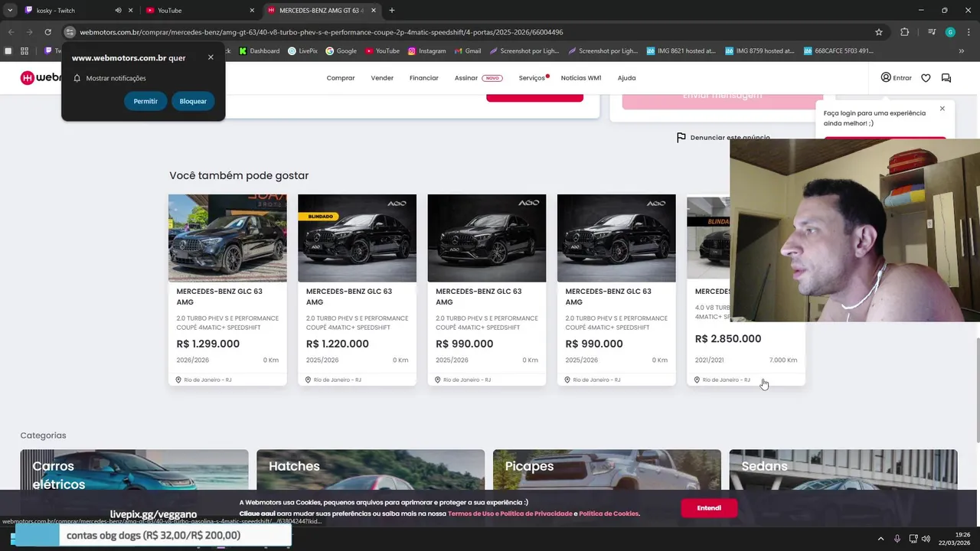Viewport: 980px width, 551px height.
Task: Block notifications with the Bloquear button
Action: tap(193, 101)
